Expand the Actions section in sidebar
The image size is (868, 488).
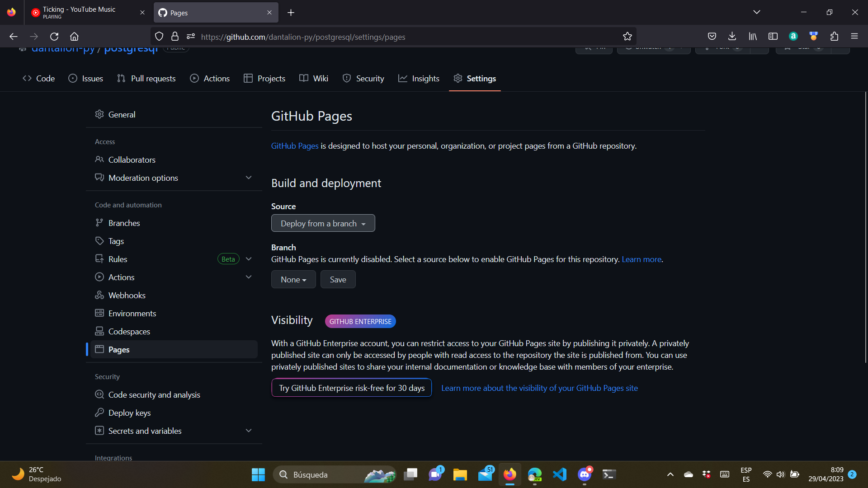[x=249, y=277]
